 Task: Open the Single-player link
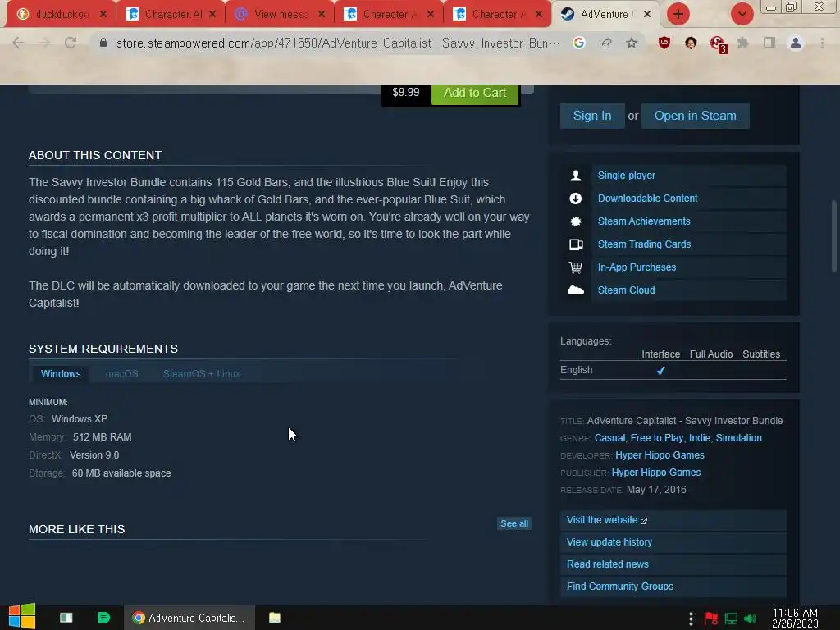click(626, 176)
